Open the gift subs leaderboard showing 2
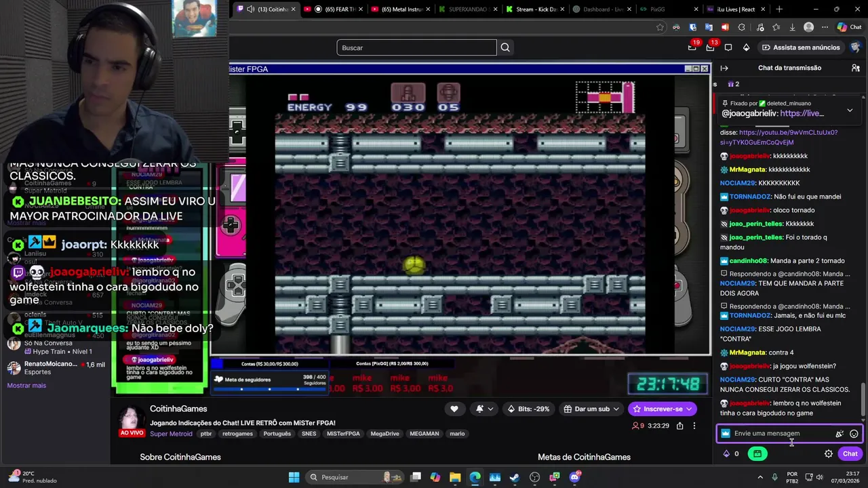Image resolution: width=868 pixels, height=488 pixels. point(733,84)
